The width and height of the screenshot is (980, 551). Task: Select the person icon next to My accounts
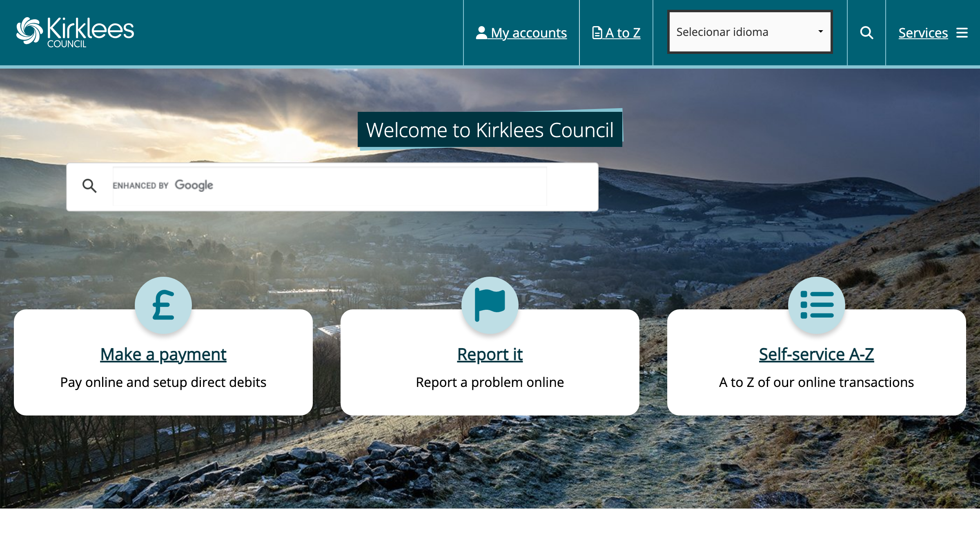pyautogui.click(x=481, y=32)
